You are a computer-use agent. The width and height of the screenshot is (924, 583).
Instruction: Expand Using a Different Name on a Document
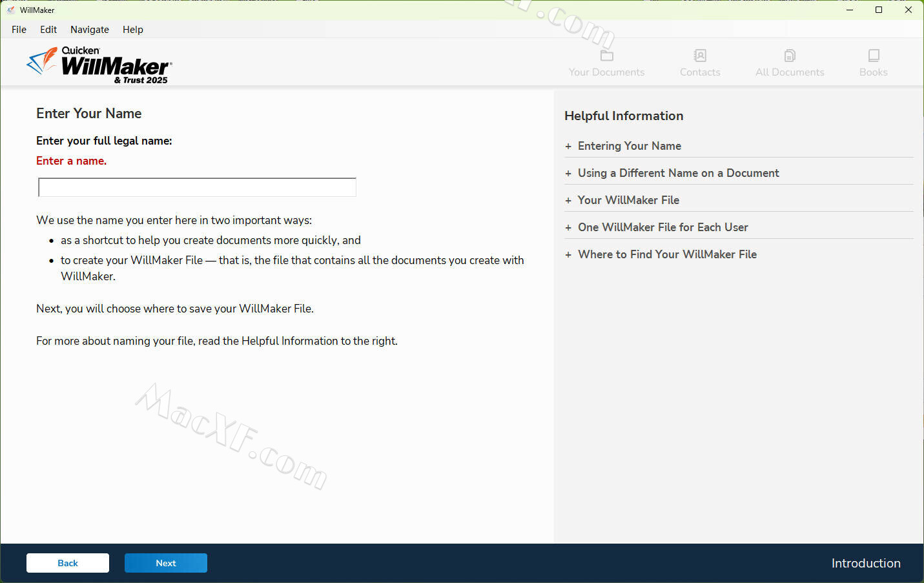[x=678, y=173]
